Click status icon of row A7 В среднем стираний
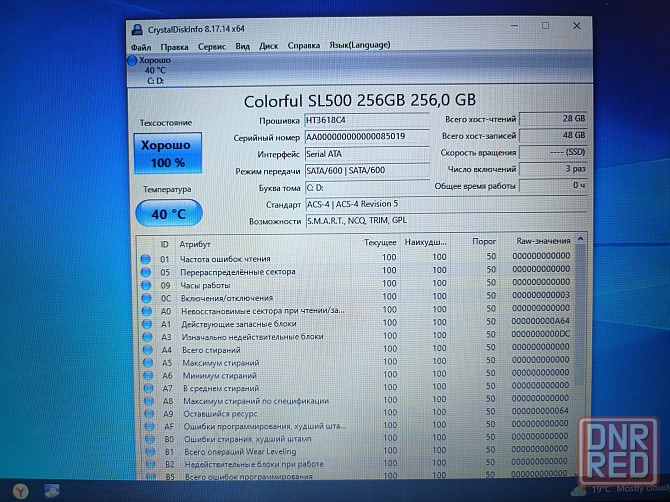The width and height of the screenshot is (670, 502). click(149, 388)
